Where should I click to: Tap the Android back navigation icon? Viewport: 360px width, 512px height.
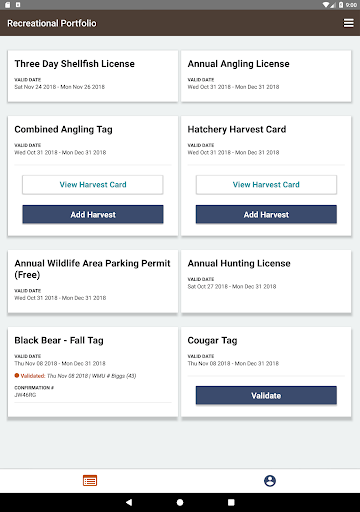129,502
